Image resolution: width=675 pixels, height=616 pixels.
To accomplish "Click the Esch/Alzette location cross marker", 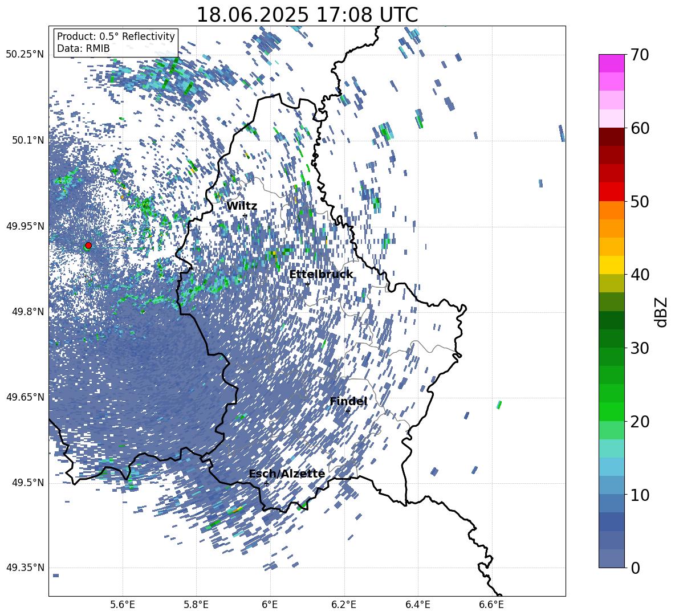I will 266,483.
